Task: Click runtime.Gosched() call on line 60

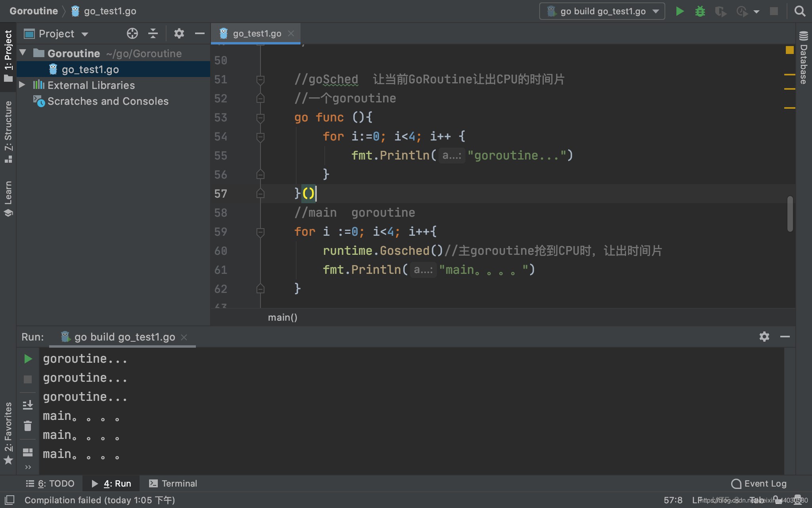Action: point(383,251)
